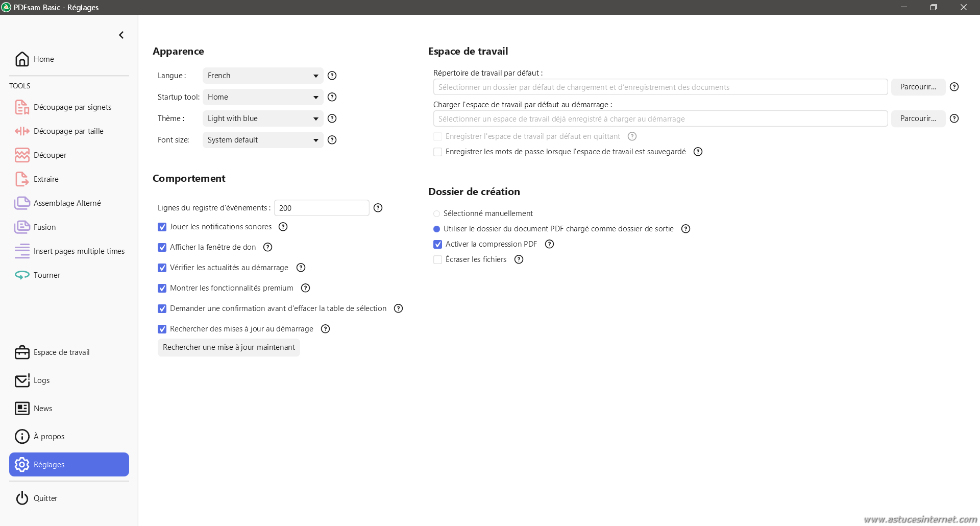Viewport: 980px width, 526px height.
Task: Open the Startup tool dropdown
Action: pyautogui.click(x=263, y=97)
